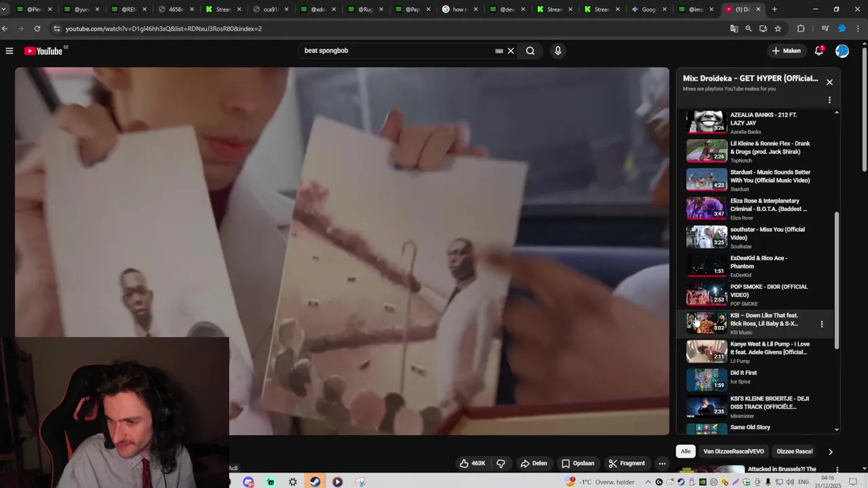Share the video with Delen
Viewport: 868px width, 488px height.
(x=534, y=464)
